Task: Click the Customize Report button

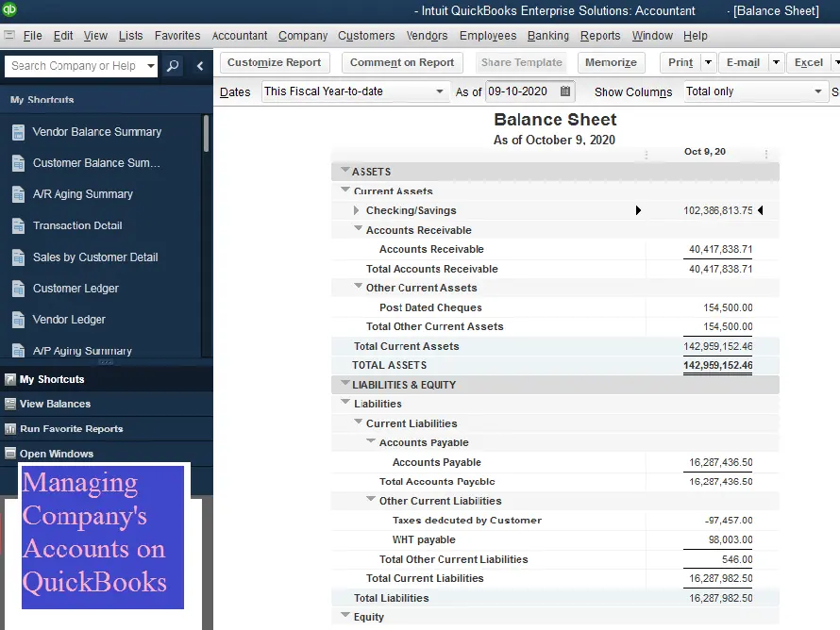Action: [274, 62]
